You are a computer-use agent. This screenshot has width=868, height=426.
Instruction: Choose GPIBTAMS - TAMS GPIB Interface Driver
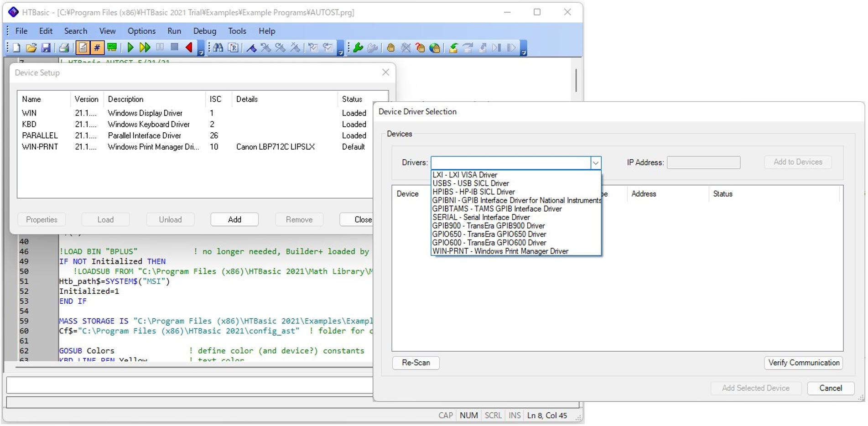(x=516, y=209)
